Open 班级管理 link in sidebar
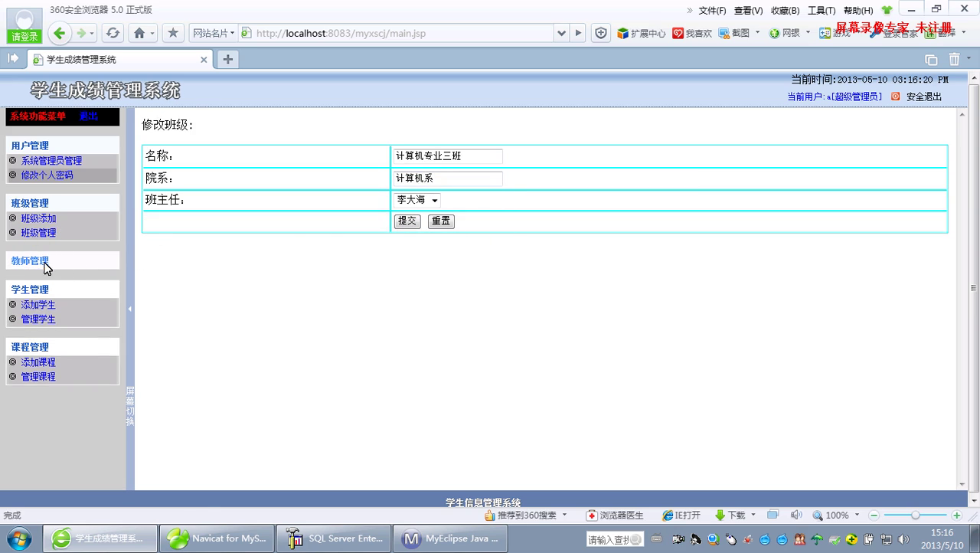This screenshot has height=553, width=980. (38, 233)
